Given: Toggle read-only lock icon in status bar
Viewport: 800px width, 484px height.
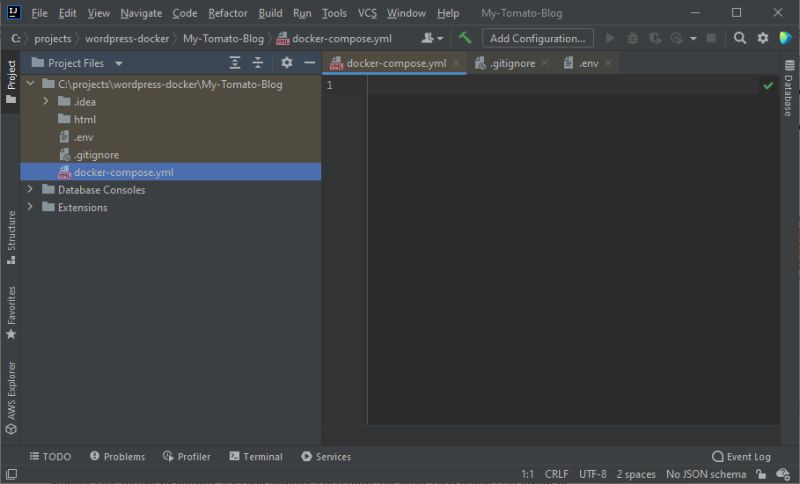Looking at the screenshot, I should click(x=761, y=474).
